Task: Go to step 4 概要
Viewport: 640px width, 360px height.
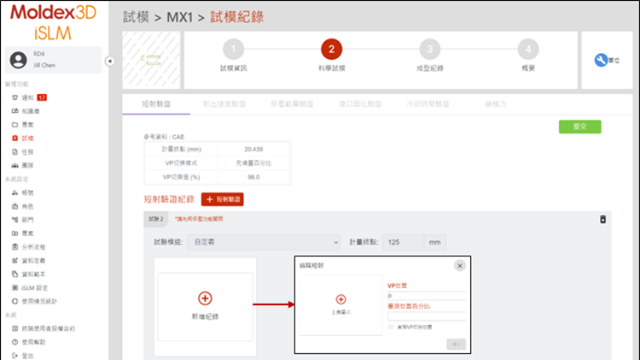Action: (x=528, y=49)
